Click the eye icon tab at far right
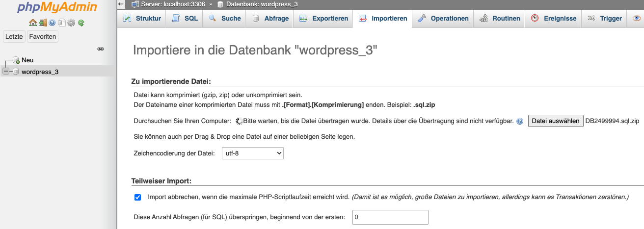This screenshot has width=644, height=229. [x=637, y=19]
